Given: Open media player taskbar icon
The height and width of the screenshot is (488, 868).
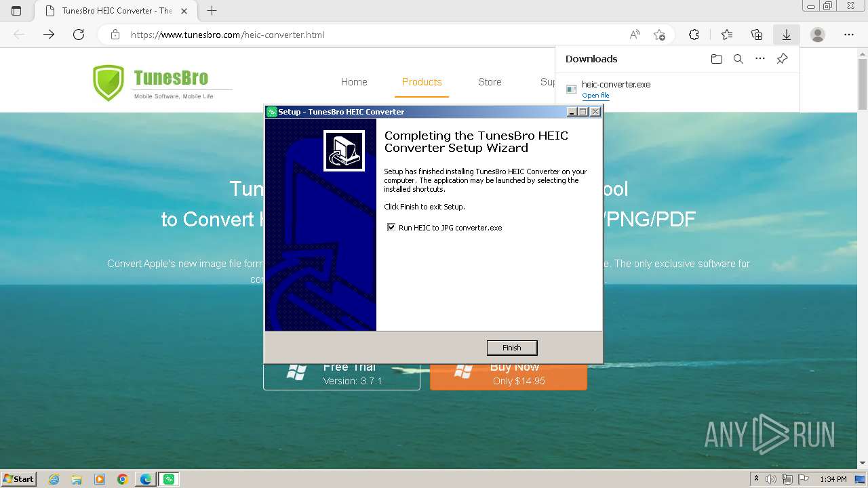Looking at the screenshot, I should (x=100, y=479).
